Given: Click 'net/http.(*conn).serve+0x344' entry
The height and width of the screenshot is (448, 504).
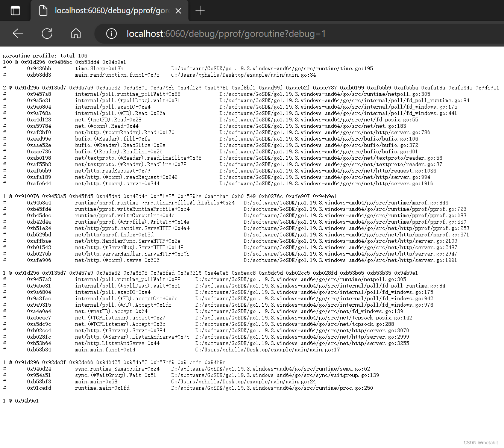Looking at the screenshot, I should [117, 183].
